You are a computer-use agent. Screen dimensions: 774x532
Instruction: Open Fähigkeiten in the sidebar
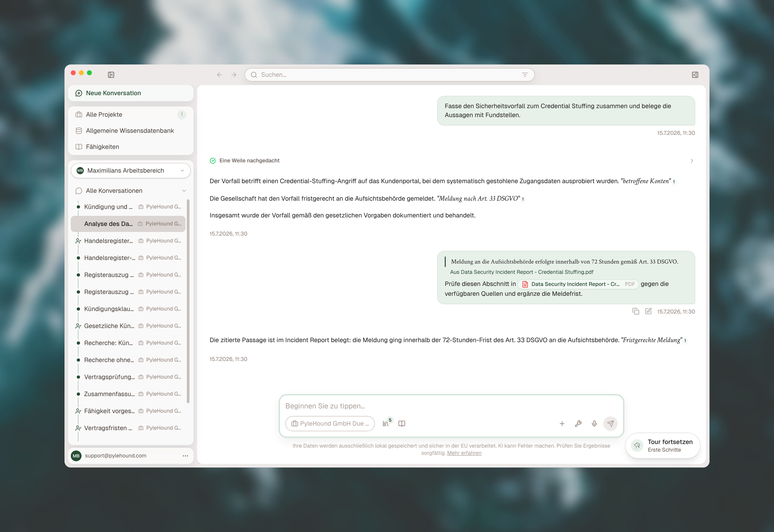click(131, 147)
